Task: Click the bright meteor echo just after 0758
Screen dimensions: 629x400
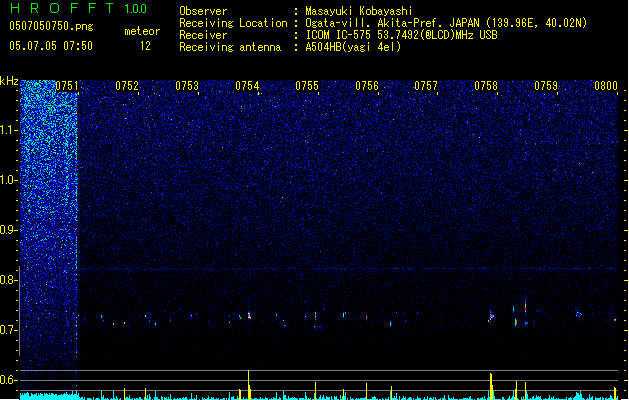Action: click(491, 317)
